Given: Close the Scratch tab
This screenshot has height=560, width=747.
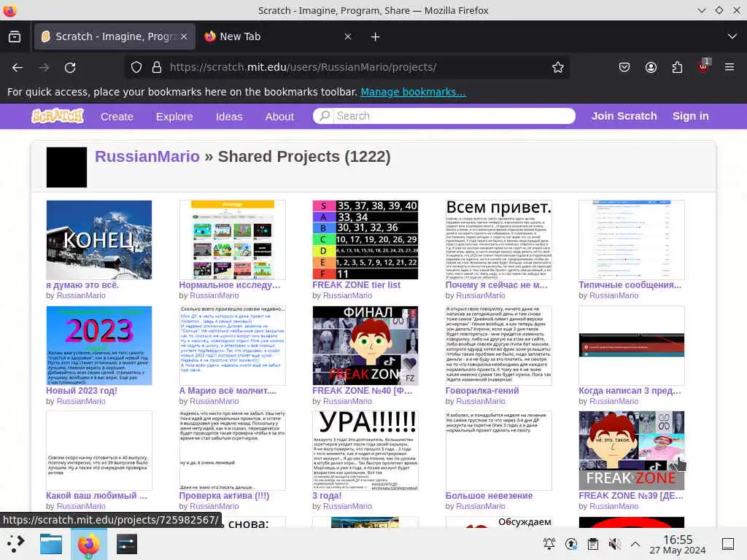Looking at the screenshot, I should click(x=184, y=36).
